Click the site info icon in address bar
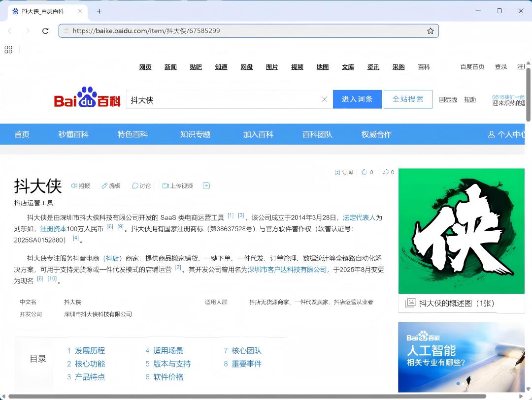Screen dimensions: 532x400 coord(66,31)
